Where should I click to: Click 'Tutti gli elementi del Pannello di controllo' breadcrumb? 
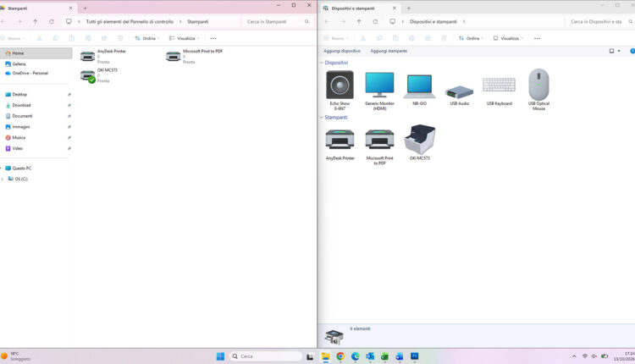click(x=130, y=21)
